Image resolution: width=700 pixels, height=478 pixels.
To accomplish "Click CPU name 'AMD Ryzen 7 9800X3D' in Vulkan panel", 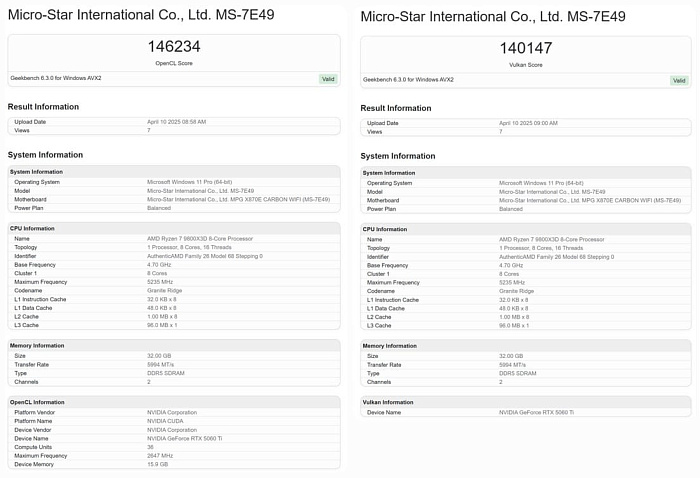I will coord(552,240).
